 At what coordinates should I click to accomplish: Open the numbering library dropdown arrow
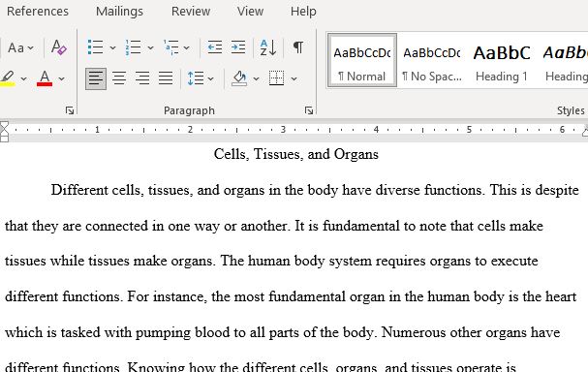[150, 48]
